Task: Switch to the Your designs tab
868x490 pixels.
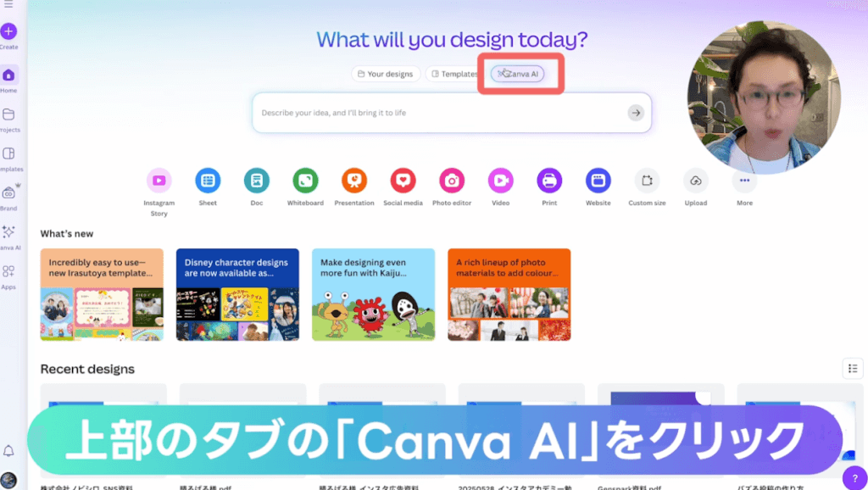Action: tap(386, 74)
